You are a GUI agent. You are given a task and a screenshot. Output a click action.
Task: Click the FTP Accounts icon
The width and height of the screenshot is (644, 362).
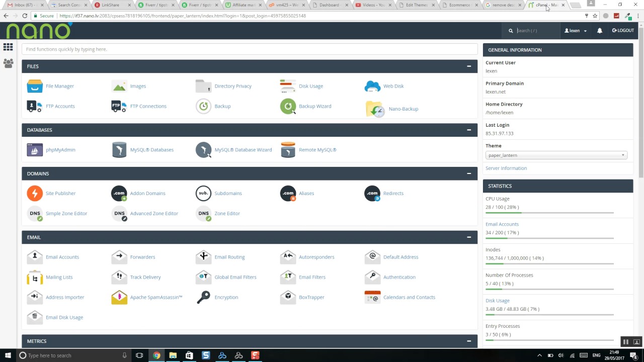click(35, 106)
